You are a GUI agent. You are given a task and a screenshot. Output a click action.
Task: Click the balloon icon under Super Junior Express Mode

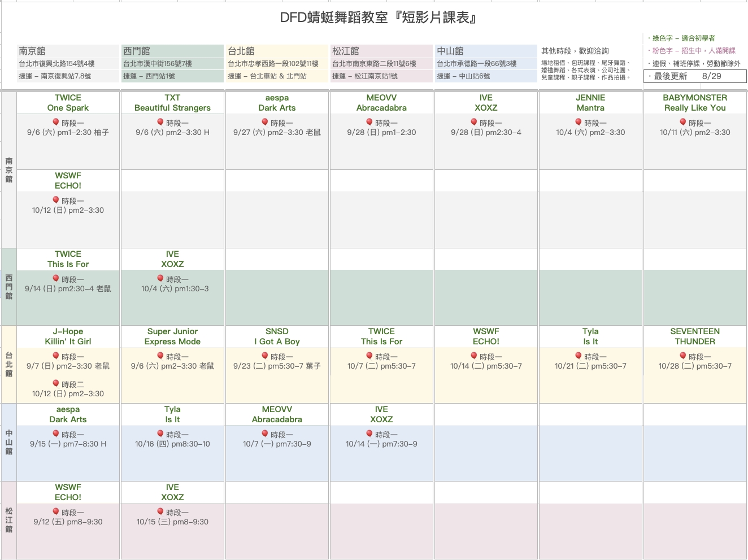(x=160, y=356)
